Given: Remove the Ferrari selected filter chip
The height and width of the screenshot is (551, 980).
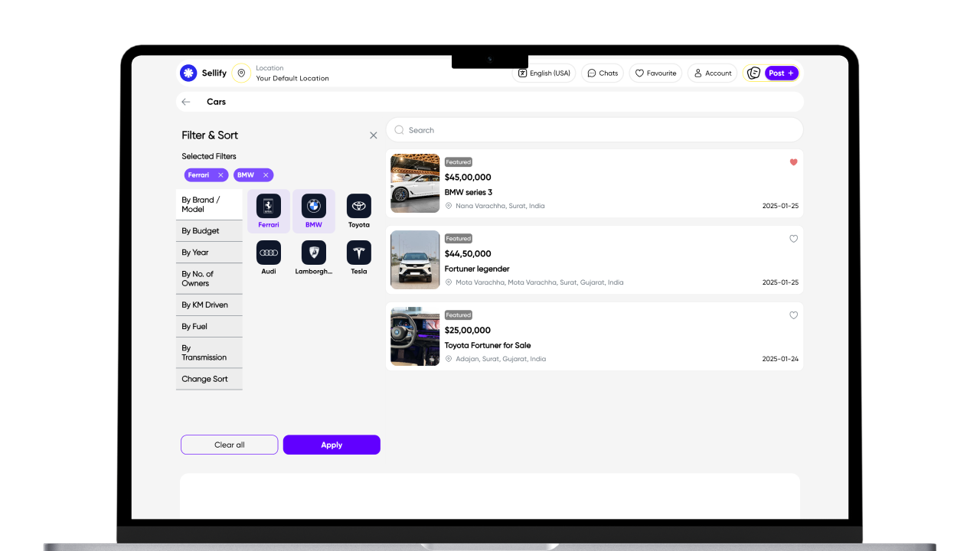Looking at the screenshot, I should point(220,175).
